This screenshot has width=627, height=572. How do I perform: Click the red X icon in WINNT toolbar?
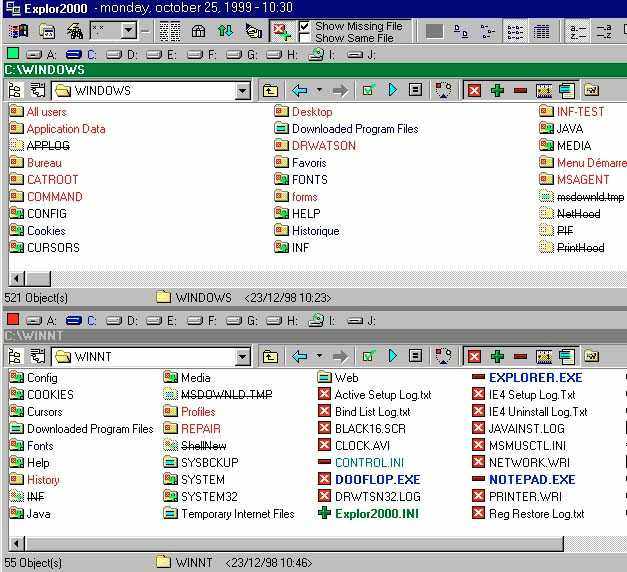474,356
